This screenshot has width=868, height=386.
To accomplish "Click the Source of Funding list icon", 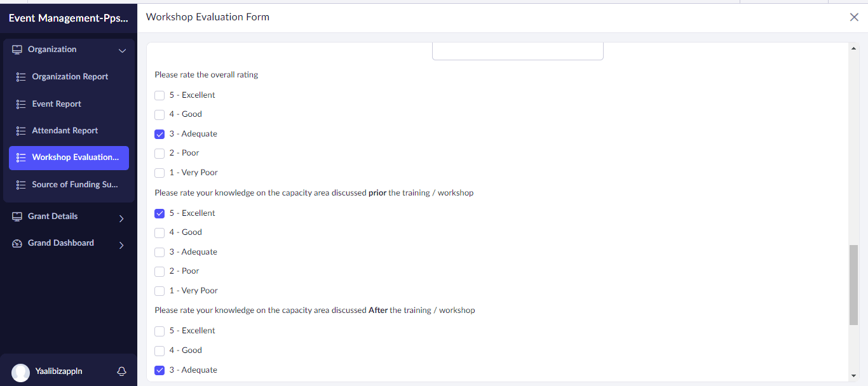I will pyautogui.click(x=21, y=185).
